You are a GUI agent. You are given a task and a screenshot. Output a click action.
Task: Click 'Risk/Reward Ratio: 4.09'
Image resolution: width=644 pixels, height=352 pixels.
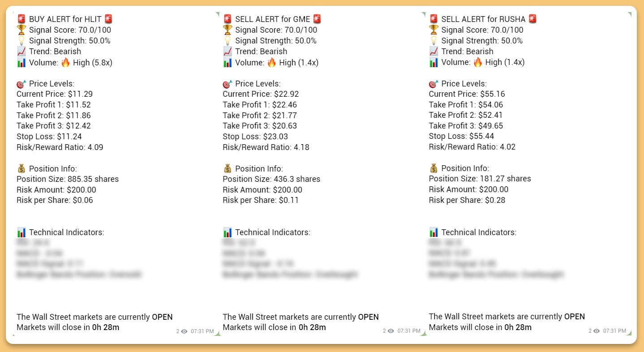click(60, 147)
